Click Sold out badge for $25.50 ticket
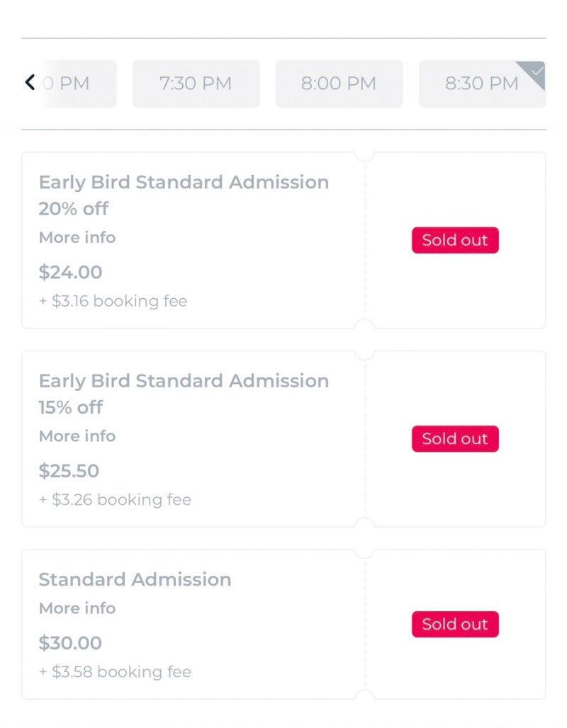 (x=455, y=439)
